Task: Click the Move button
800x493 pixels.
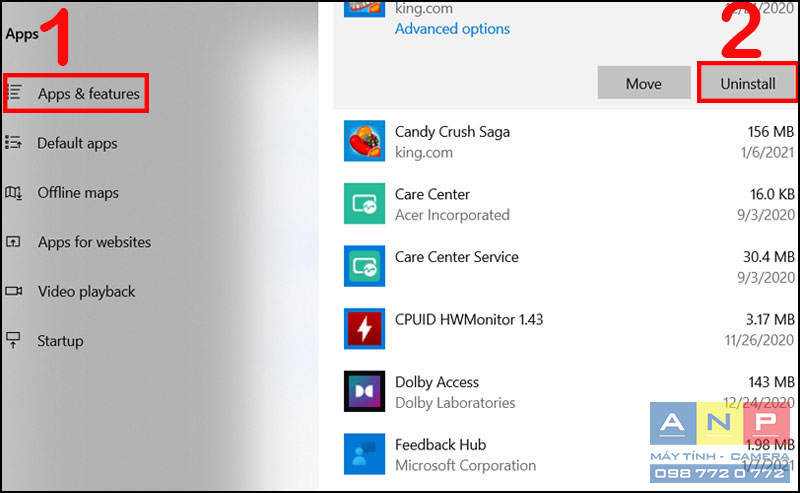Action: point(643,83)
